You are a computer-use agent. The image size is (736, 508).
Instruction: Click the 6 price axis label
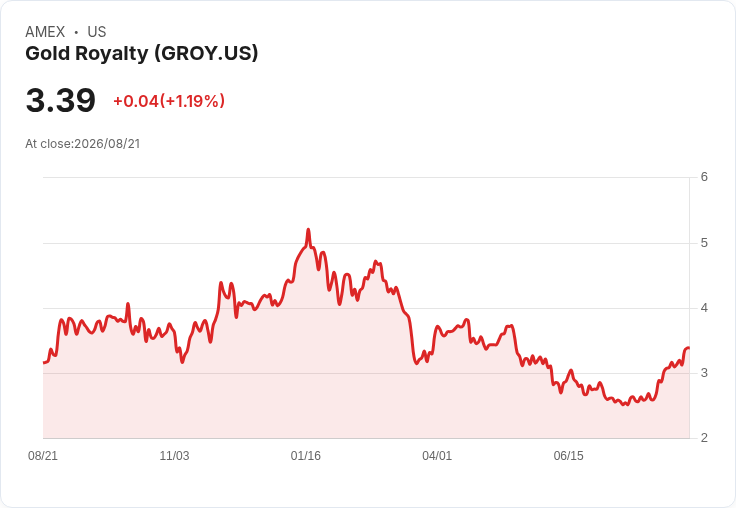point(704,177)
